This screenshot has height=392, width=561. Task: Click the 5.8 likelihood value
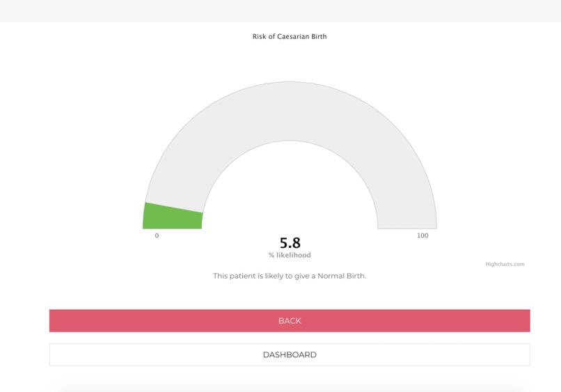(x=290, y=243)
